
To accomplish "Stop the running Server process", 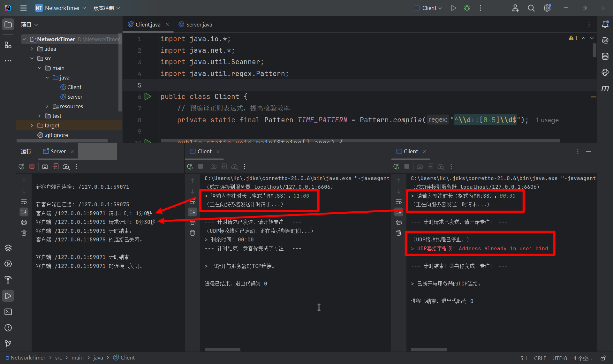I will click(32, 166).
